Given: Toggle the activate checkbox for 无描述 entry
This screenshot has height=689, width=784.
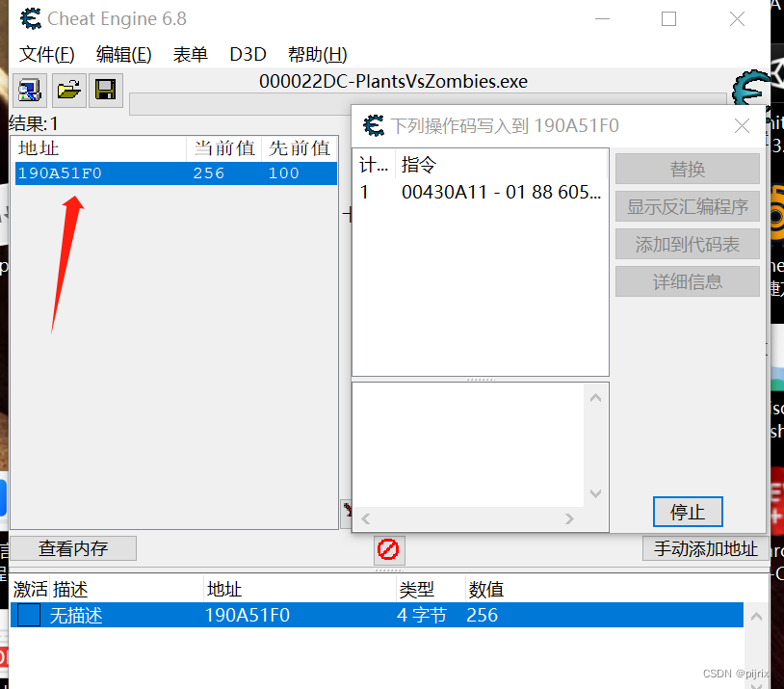Looking at the screenshot, I should (x=29, y=615).
